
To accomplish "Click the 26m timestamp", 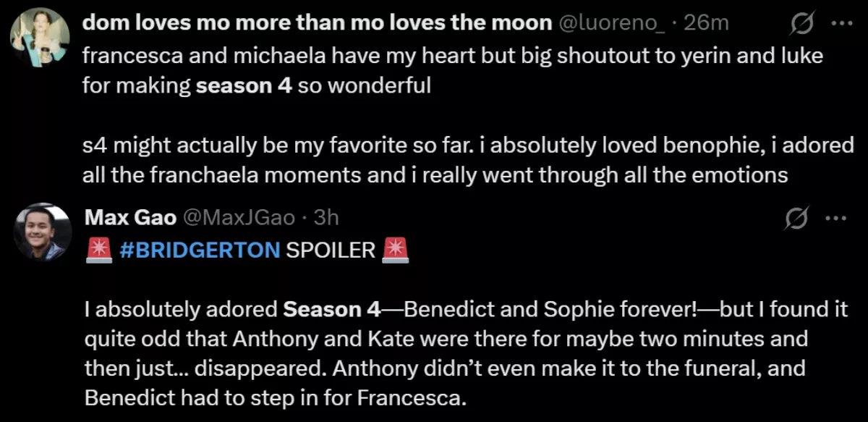I will [706, 23].
